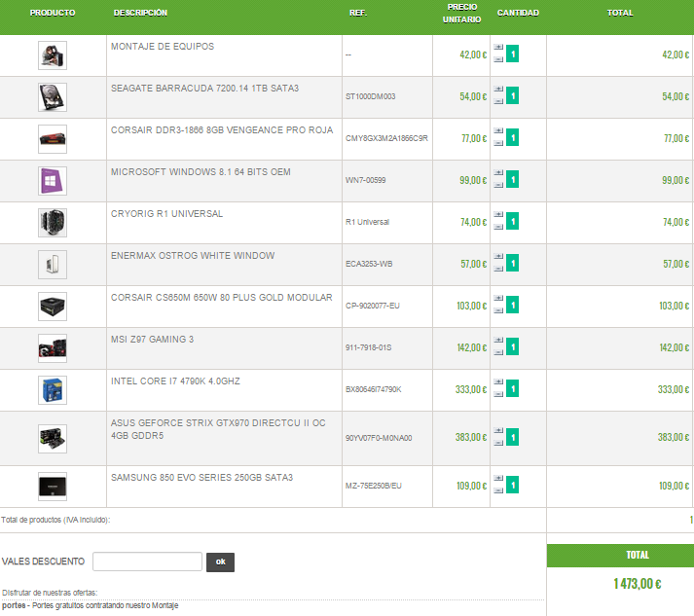Open the Windows 8.1 purple box thumbnail
The width and height of the screenshot is (694, 616).
click(53, 181)
